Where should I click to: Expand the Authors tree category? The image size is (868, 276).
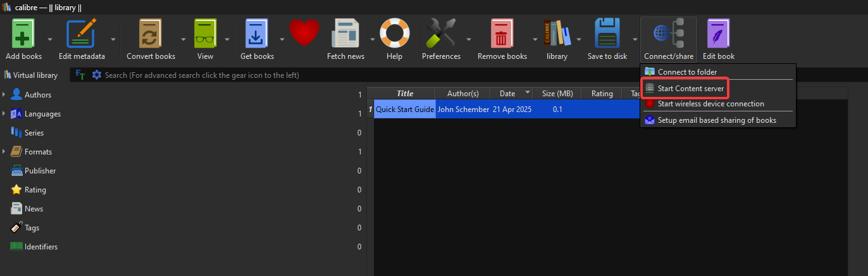pos(4,95)
